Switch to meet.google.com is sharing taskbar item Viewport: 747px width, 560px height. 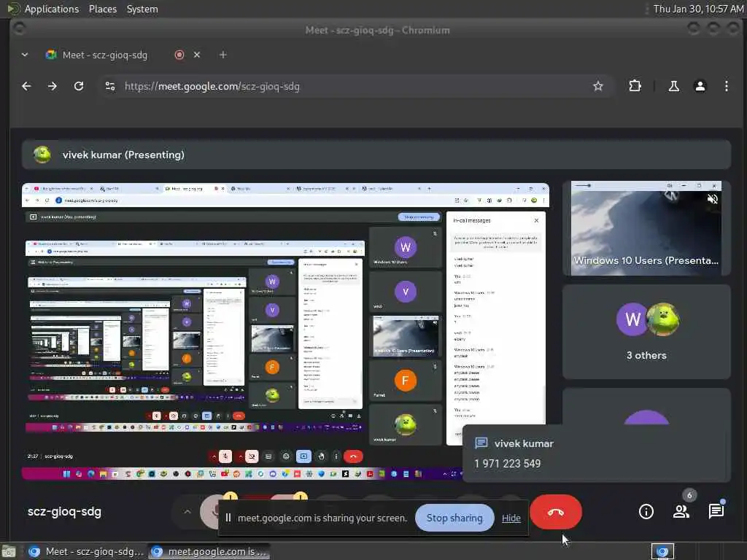pyautogui.click(x=209, y=551)
